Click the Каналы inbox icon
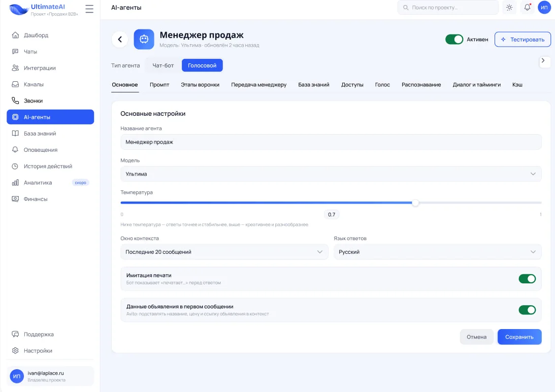Image resolution: width=555 pixels, height=392 pixels. coord(15,84)
